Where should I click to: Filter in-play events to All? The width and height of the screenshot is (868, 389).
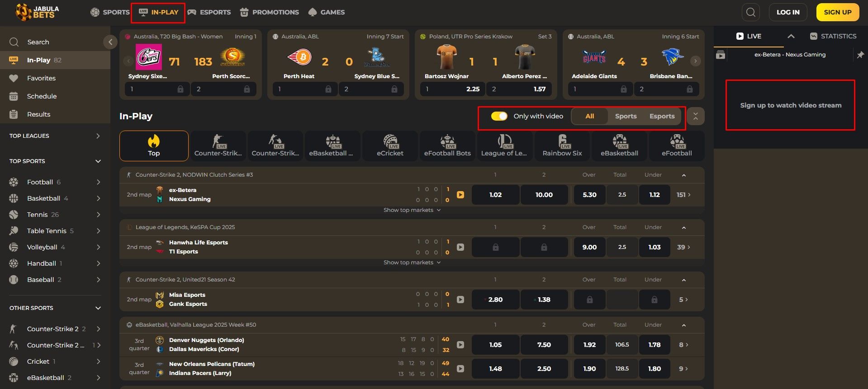coord(590,116)
